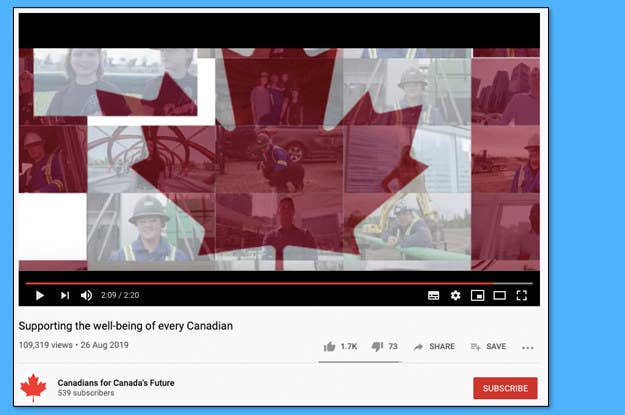625x415 pixels.
Task: Click the maple leaf channel avatar
Action: click(x=33, y=387)
